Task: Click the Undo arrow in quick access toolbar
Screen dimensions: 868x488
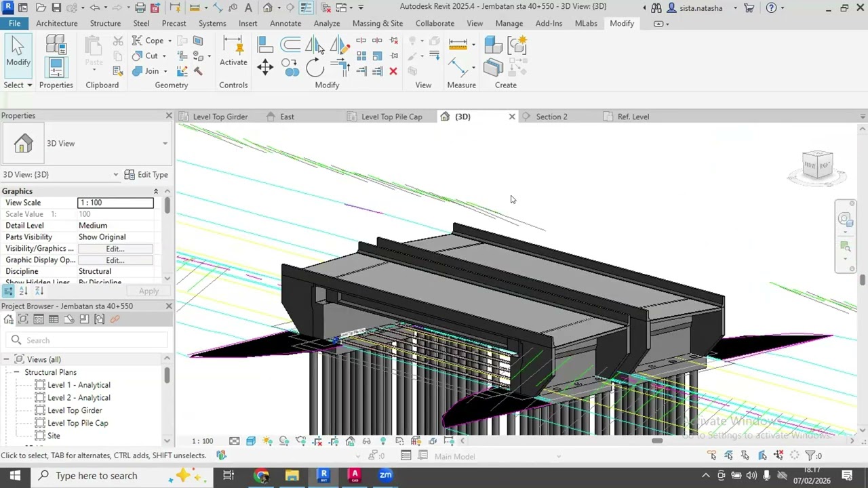Action: [x=94, y=8]
